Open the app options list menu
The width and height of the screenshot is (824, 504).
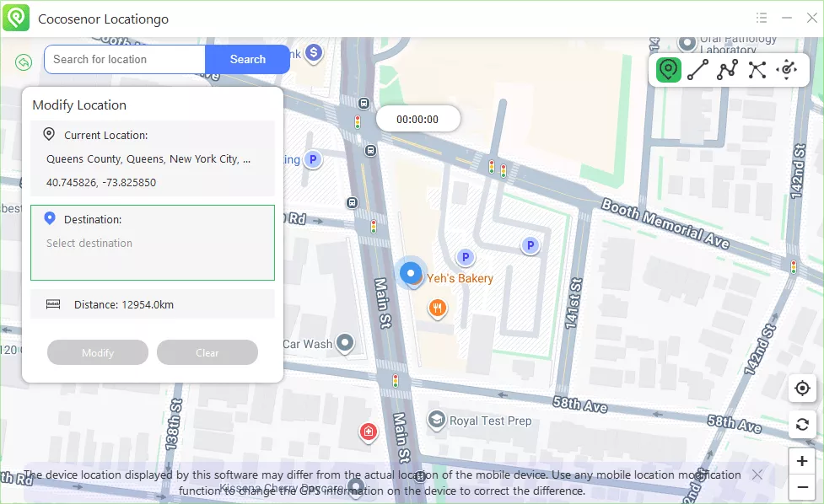tap(761, 17)
